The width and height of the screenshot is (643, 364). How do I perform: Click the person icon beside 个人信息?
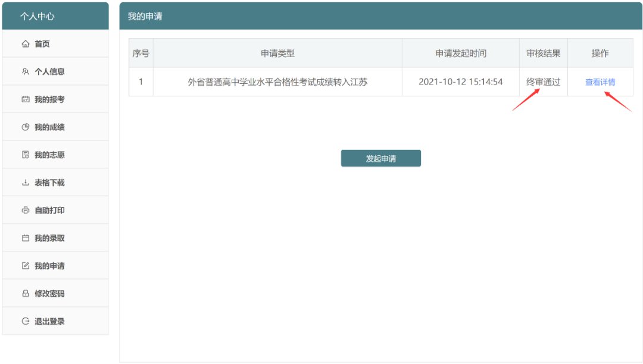(25, 72)
